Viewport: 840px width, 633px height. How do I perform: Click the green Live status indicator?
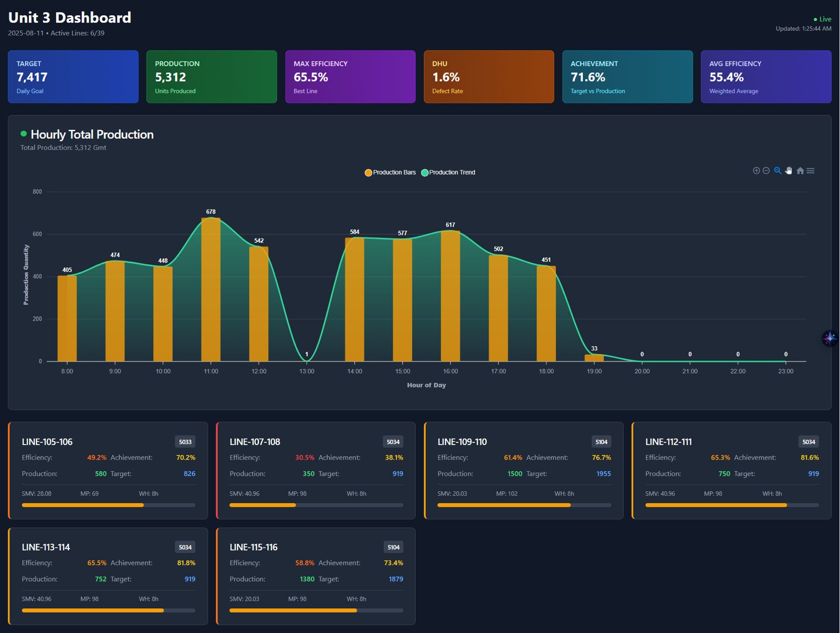click(x=822, y=19)
